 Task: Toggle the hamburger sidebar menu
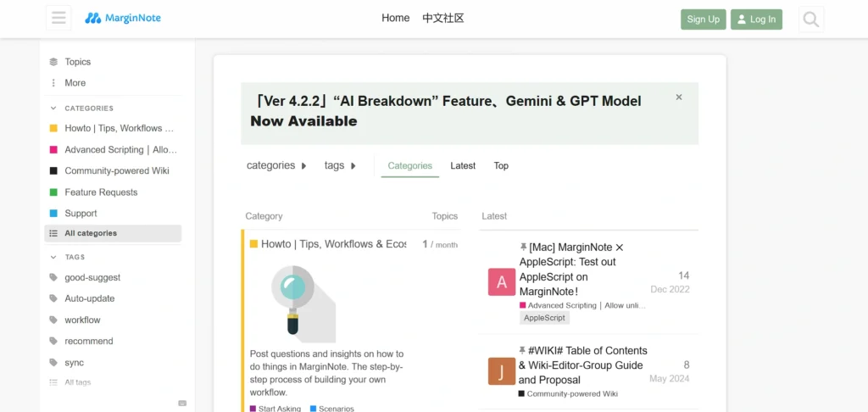58,19
